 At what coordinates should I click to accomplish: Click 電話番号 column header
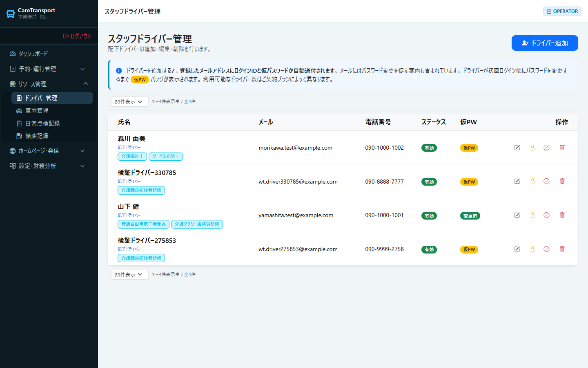coord(378,122)
